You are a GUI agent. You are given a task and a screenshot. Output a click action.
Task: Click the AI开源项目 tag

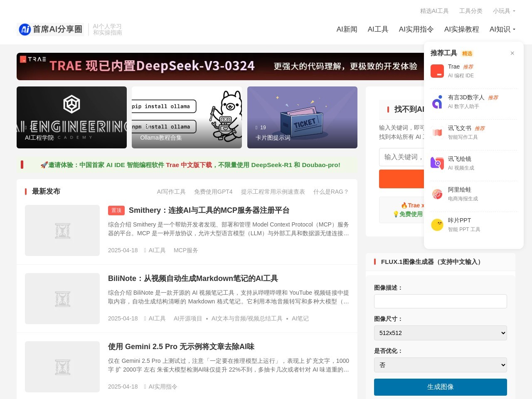[188, 318]
